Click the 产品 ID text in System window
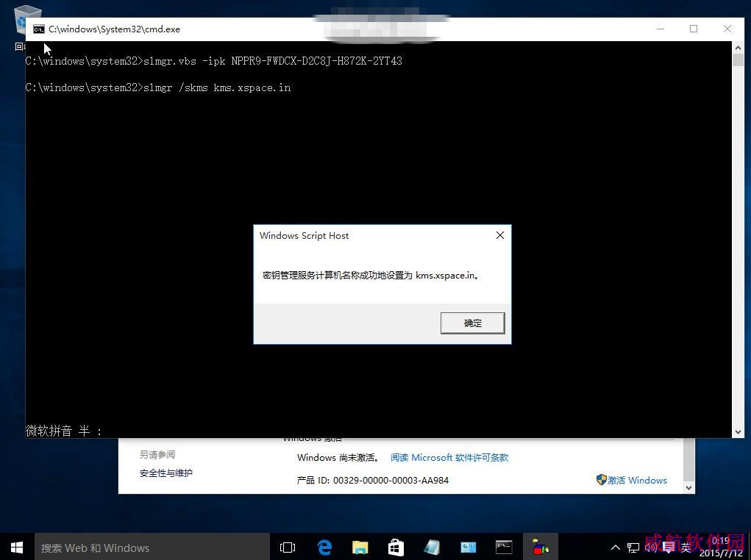Image resolution: width=751 pixels, height=560 pixels. 373,480
